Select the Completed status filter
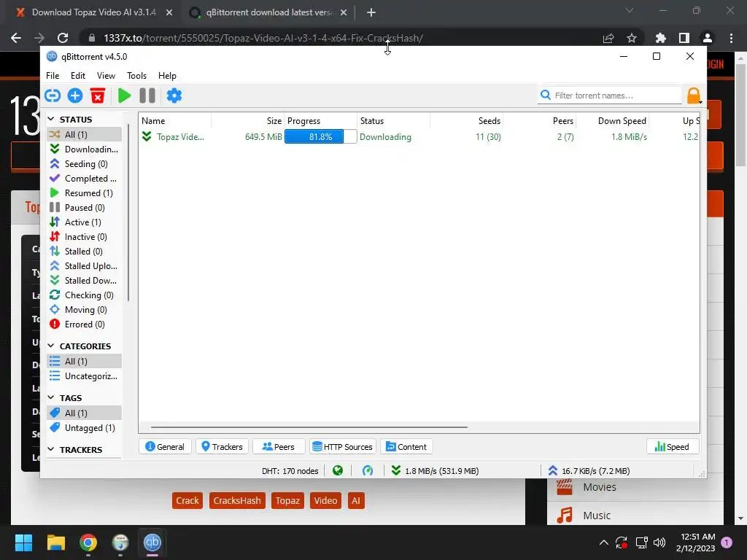The image size is (747, 560). [x=85, y=179]
